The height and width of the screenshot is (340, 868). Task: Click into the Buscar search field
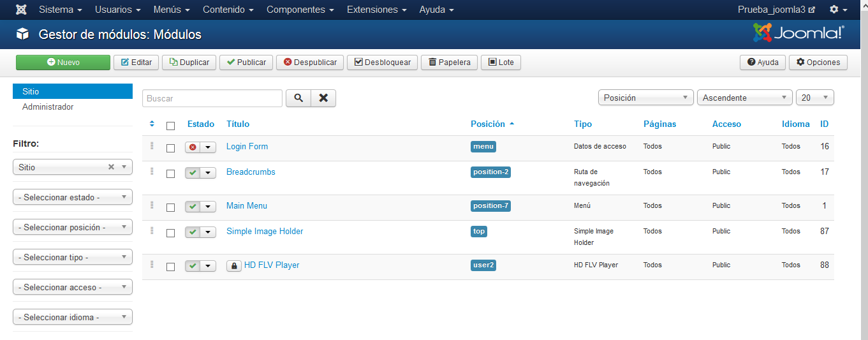pos(212,98)
